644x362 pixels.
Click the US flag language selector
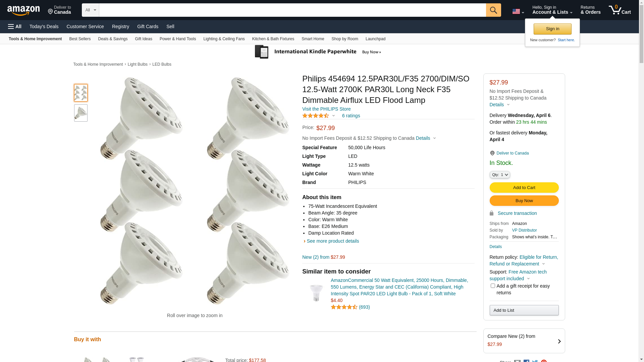(x=518, y=12)
